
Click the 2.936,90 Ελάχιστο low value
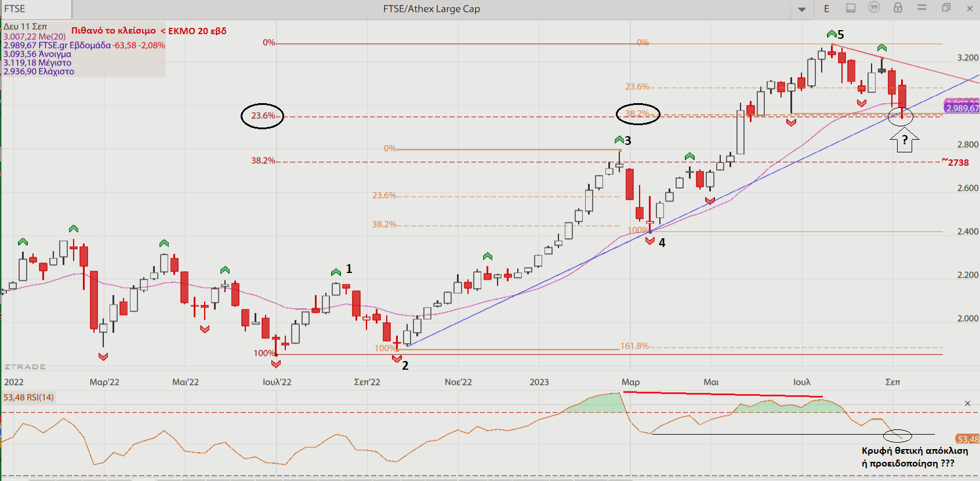point(39,71)
